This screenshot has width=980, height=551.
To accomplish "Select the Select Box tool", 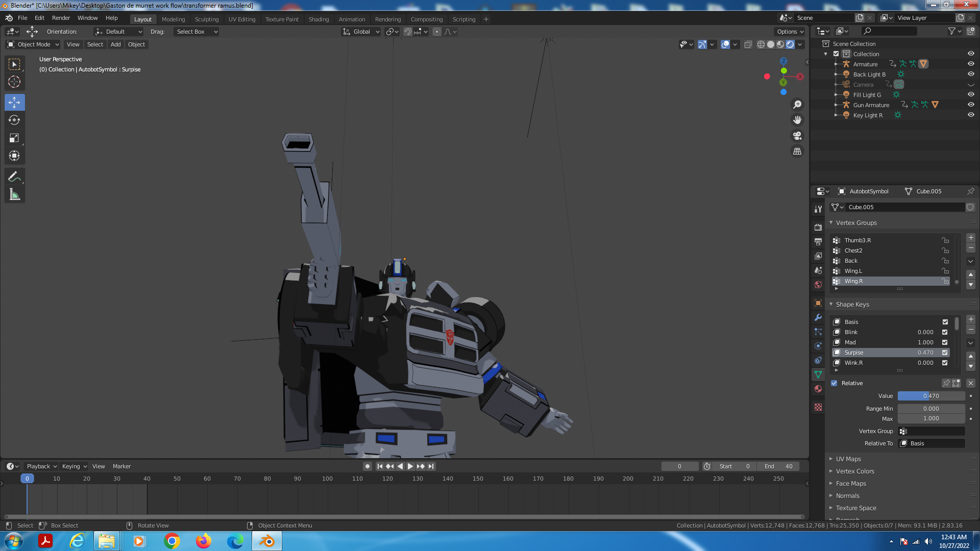I will pyautogui.click(x=14, y=64).
